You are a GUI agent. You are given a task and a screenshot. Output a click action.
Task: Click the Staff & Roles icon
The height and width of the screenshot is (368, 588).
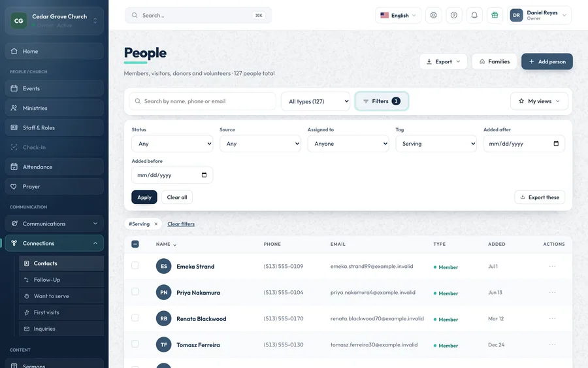[x=14, y=127]
